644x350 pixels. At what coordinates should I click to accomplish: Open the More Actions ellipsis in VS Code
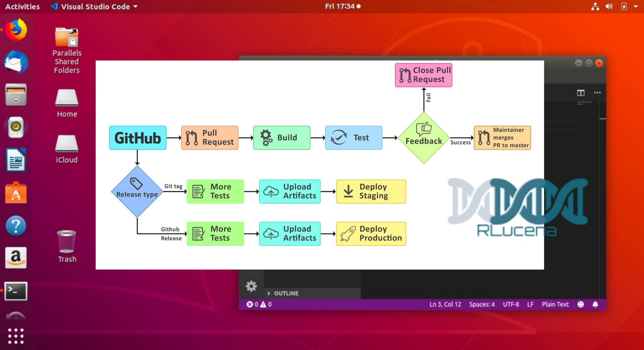point(597,93)
